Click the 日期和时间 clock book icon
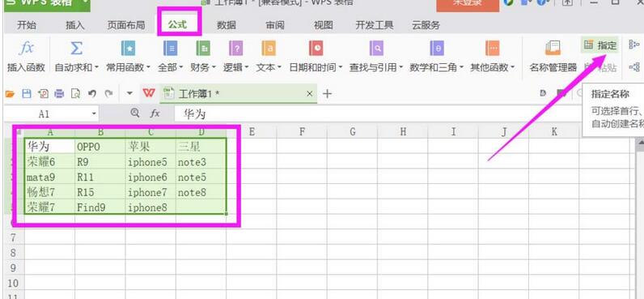The width and height of the screenshot is (644, 299). (x=316, y=49)
